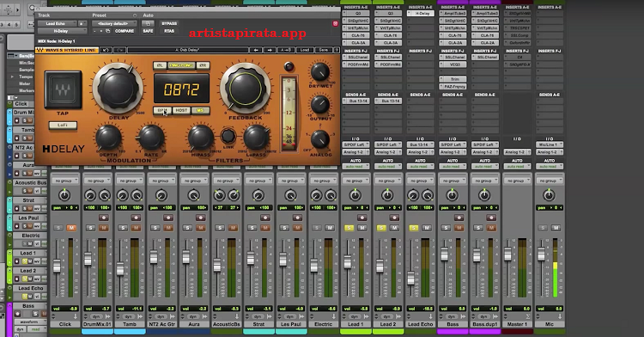Toggle the LoFi button

[63, 125]
